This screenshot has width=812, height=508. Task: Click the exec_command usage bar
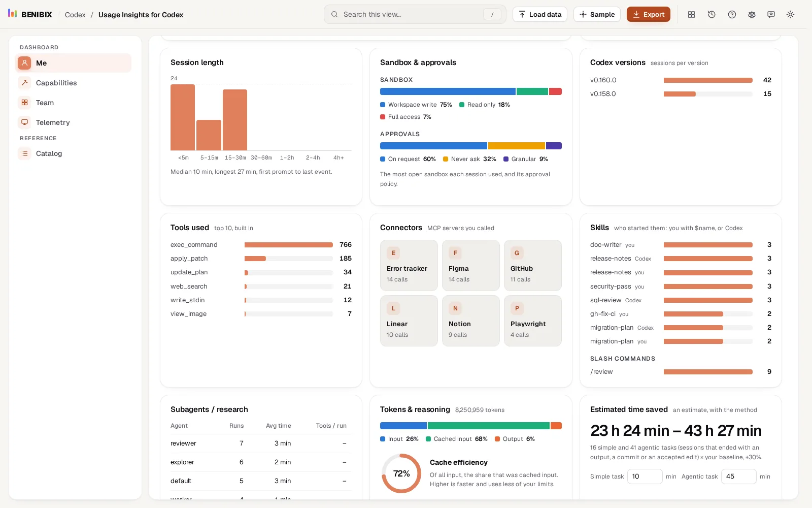(x=288, y=245)
